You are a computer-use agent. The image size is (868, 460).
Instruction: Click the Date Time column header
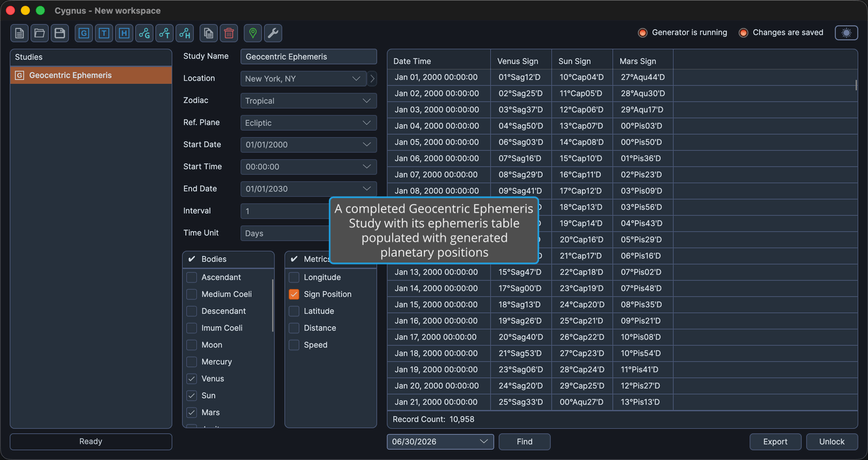pyautogui.click(x=439, y=61)
